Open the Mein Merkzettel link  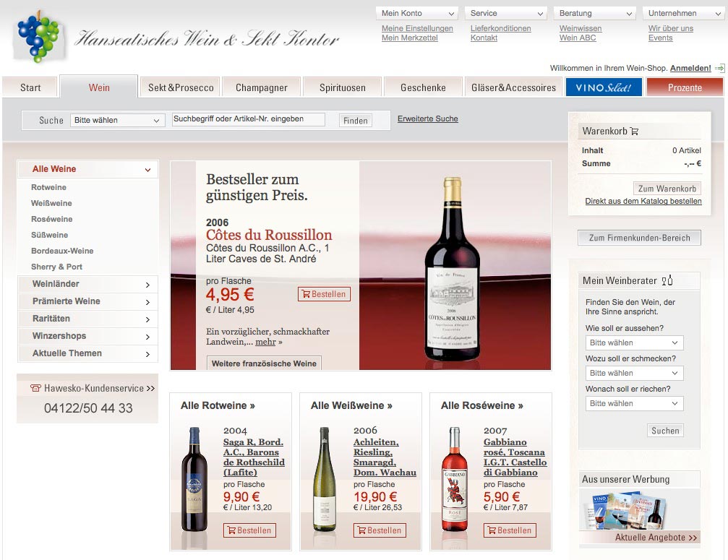tap(409, 38)
